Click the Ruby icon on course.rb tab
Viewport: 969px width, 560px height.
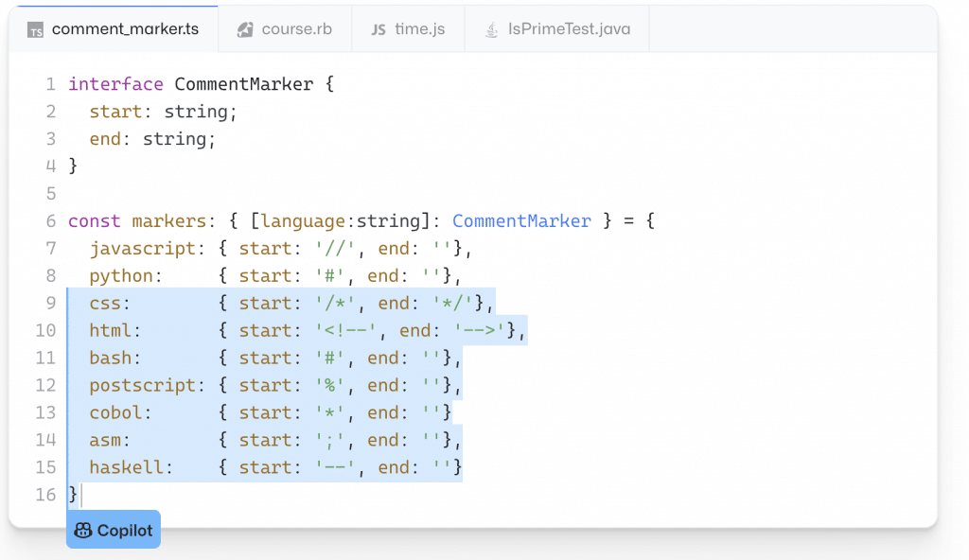pos(245,29)
